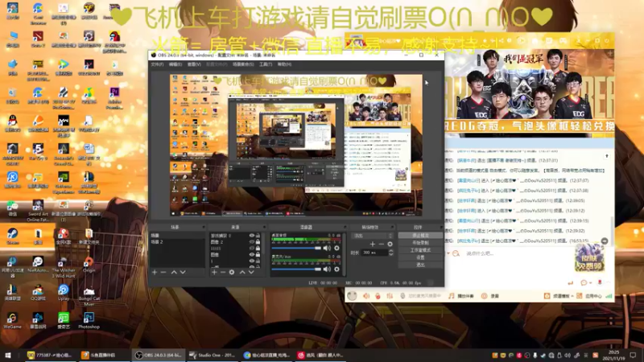Remove the scene transition with the minus icon
644x362 pixels.
(381, 245)
